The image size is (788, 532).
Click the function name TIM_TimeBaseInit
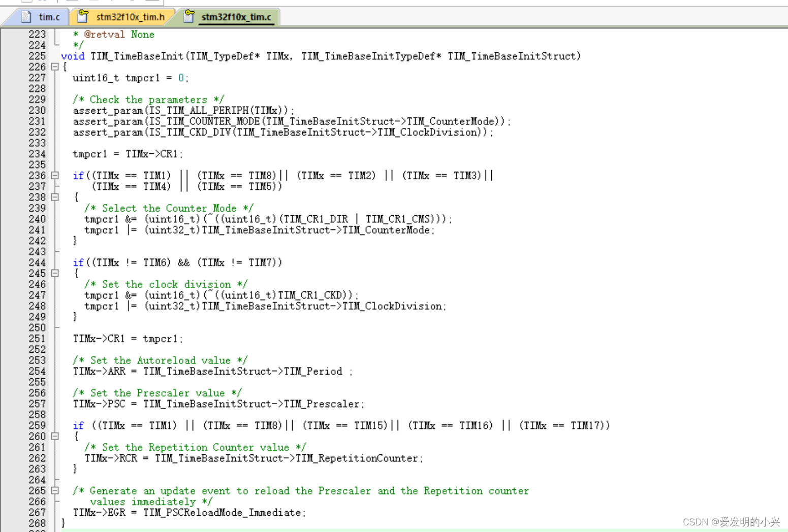tap(137, 56)
